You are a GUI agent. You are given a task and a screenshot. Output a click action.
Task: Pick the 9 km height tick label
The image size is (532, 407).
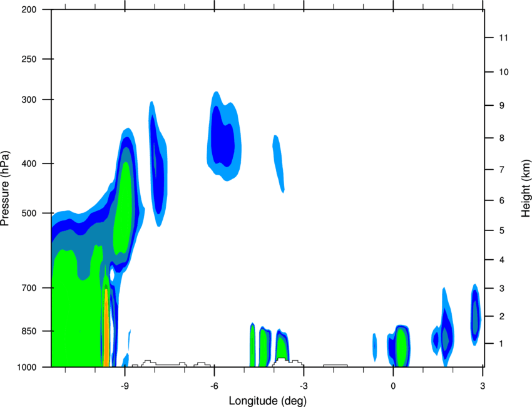tap(502, 106)
